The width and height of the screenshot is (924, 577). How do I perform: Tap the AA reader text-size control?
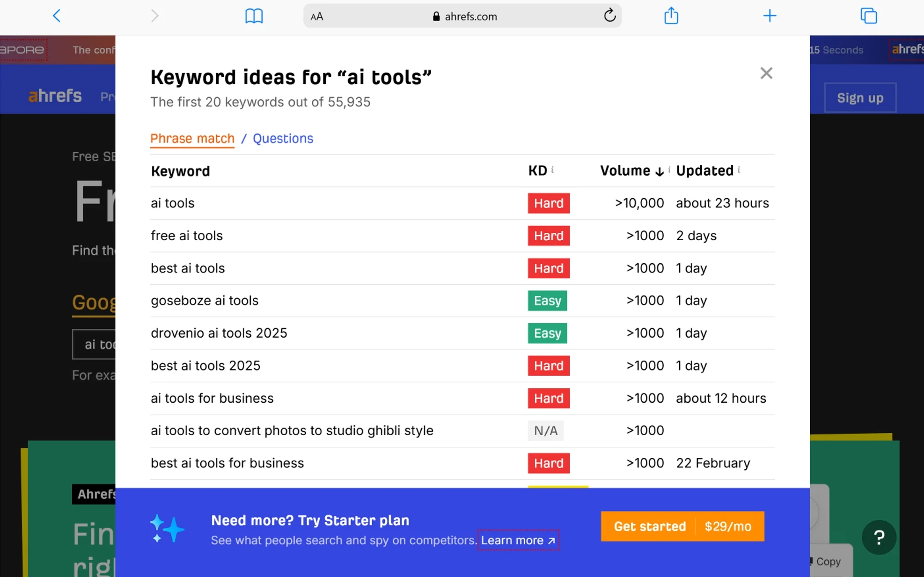(x=317, y=16)
